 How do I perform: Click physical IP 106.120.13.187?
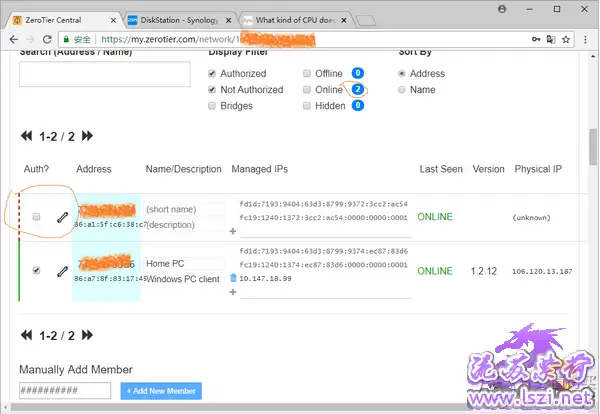pos(542,271)
